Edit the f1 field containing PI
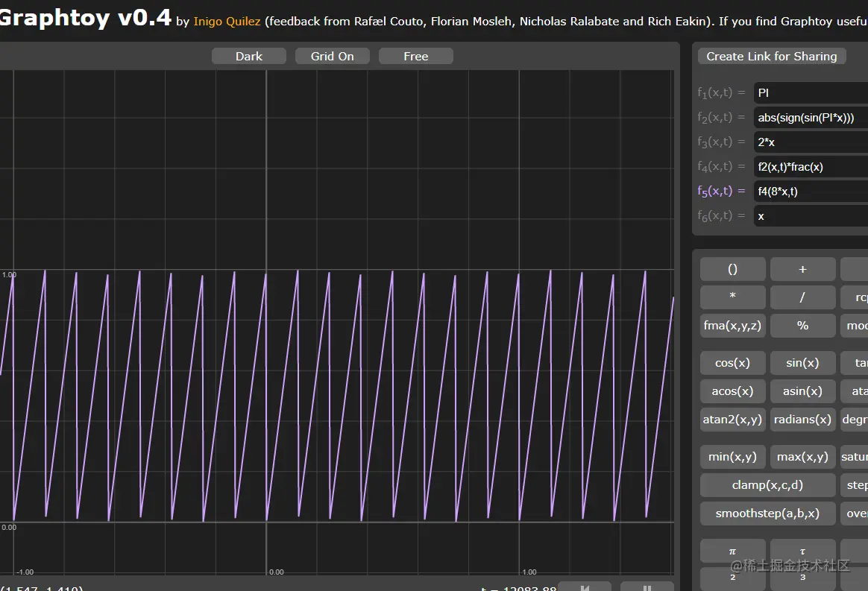Viewport: 868px width, 591px height. (x=811, y=93)
